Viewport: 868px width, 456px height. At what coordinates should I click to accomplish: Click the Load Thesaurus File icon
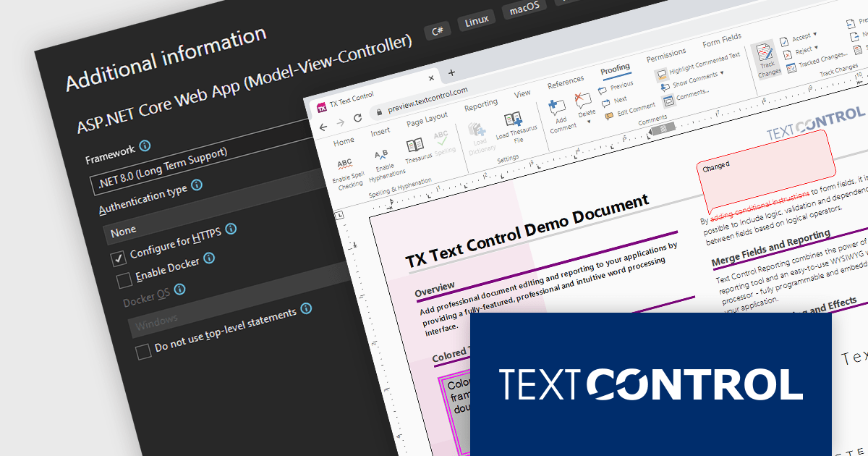[x=513, y=120]
